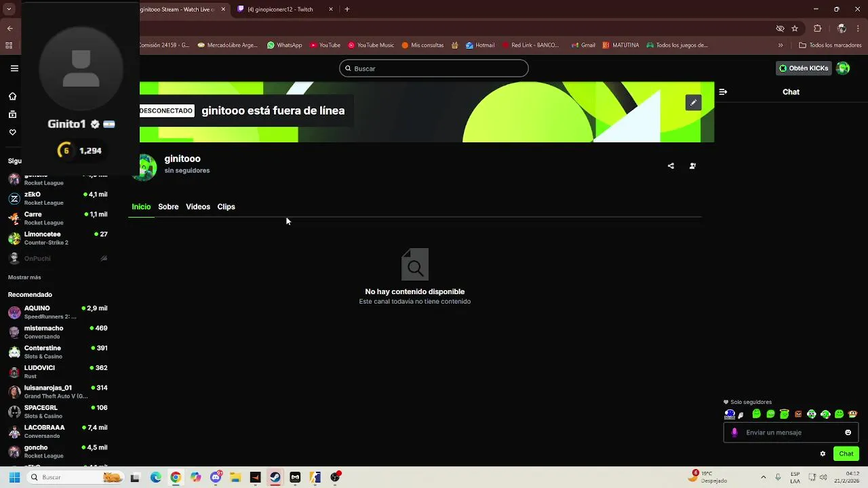The height and width of the screenshot is (488, 868).
Task: Open the tab search dropdown arrow in Chrome
Action: click(9, 9)
